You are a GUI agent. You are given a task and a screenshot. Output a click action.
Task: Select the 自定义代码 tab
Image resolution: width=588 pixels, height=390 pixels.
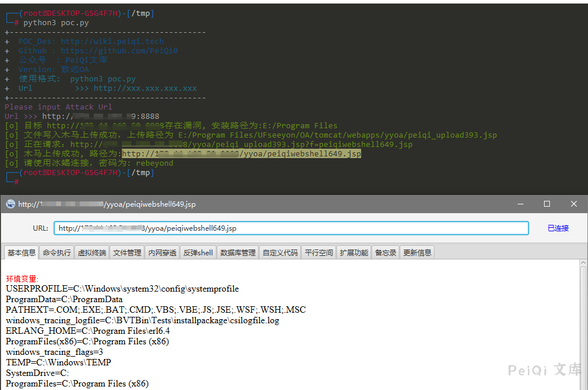[x=280, y=252]
